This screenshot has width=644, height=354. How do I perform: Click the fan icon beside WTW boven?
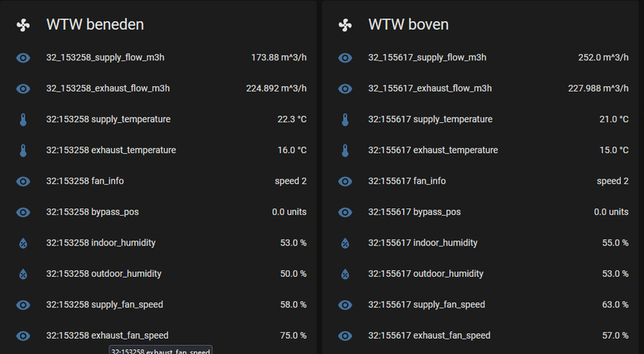coord(345,25)
